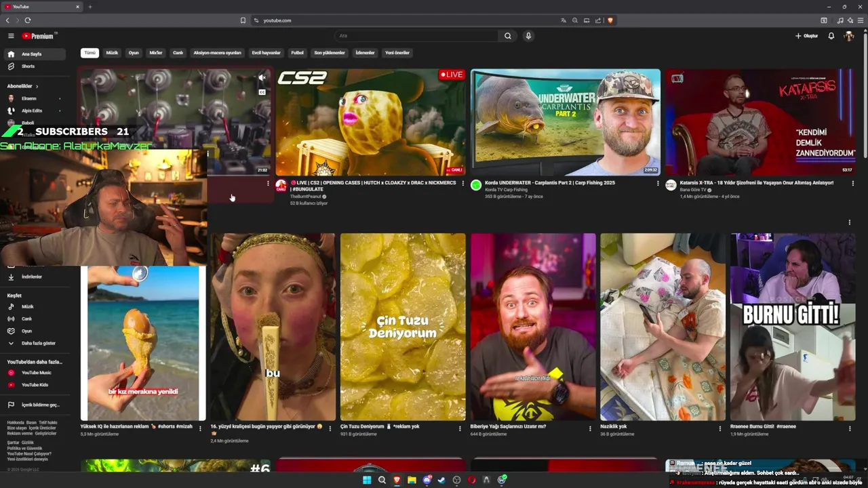Viewport: 868px width, 488px height.
Task: Open options for CS2 live video
Action: [x=463, y=183]
